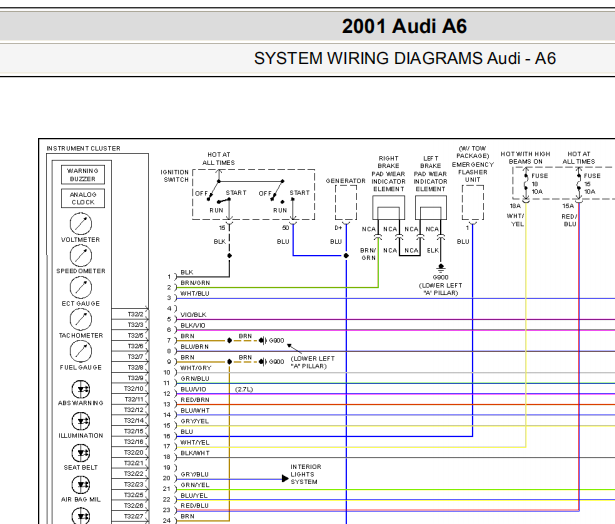
Task: Click the WARNING BUZZER box
Action: coord(83,175)
